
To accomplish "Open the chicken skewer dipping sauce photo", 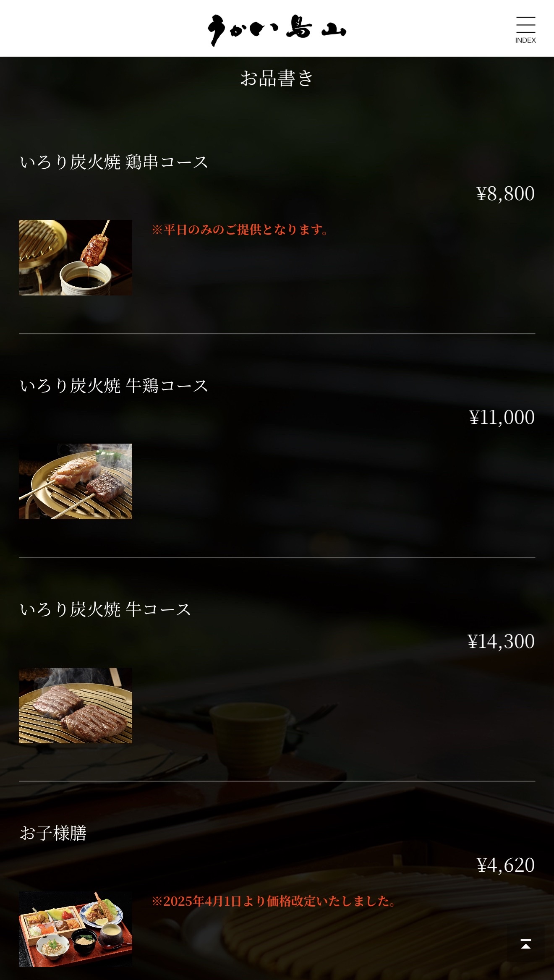I will (76, 258).
